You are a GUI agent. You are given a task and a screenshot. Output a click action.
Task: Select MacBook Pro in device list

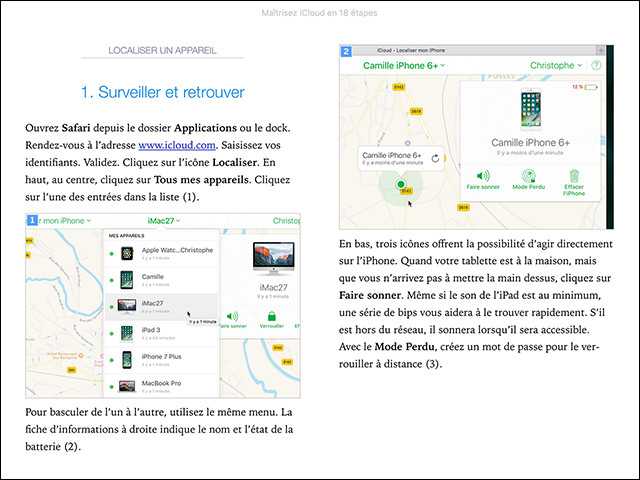[161, 386]
